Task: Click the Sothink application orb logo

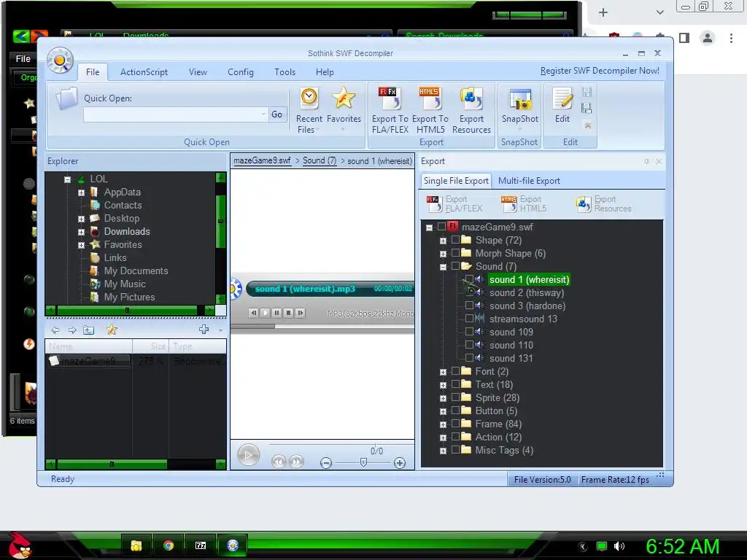Action: click(60, 61)
